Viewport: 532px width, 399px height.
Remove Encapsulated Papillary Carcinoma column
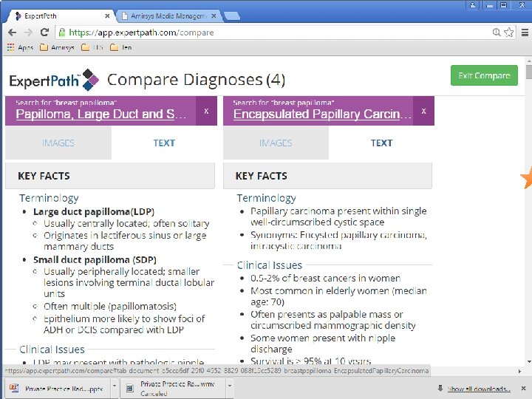tap(423, 111)
